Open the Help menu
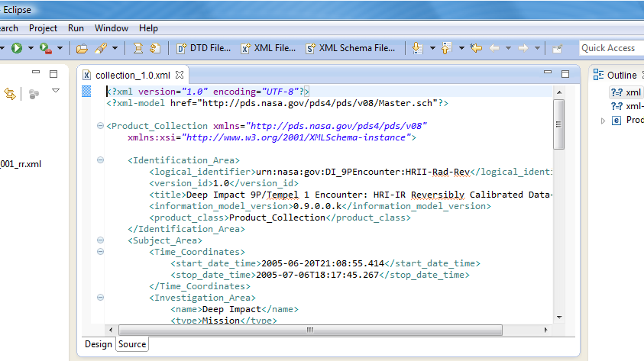The height and width of the screenshot is (361, 644). (148, 28)
